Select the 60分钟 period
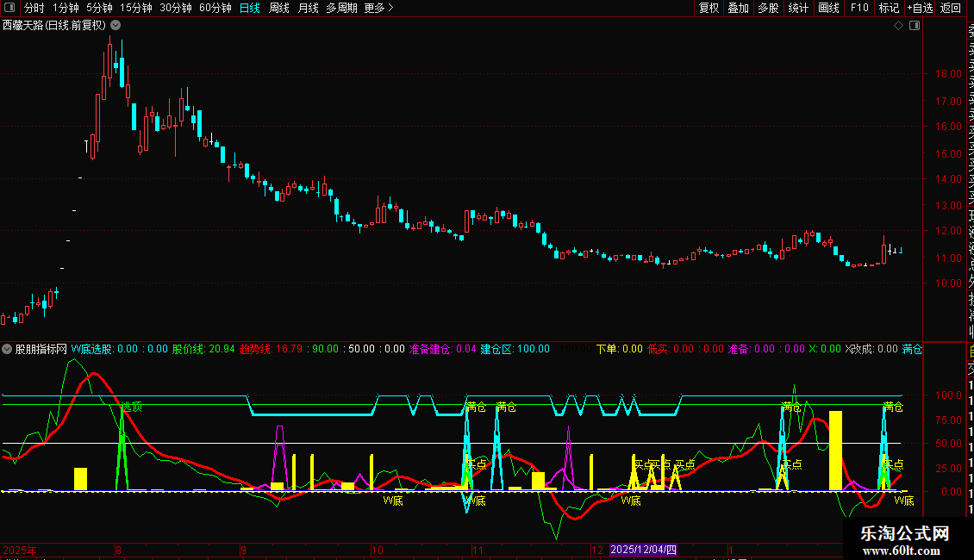This screenshot has width=974, height=560. pos(215,9)
